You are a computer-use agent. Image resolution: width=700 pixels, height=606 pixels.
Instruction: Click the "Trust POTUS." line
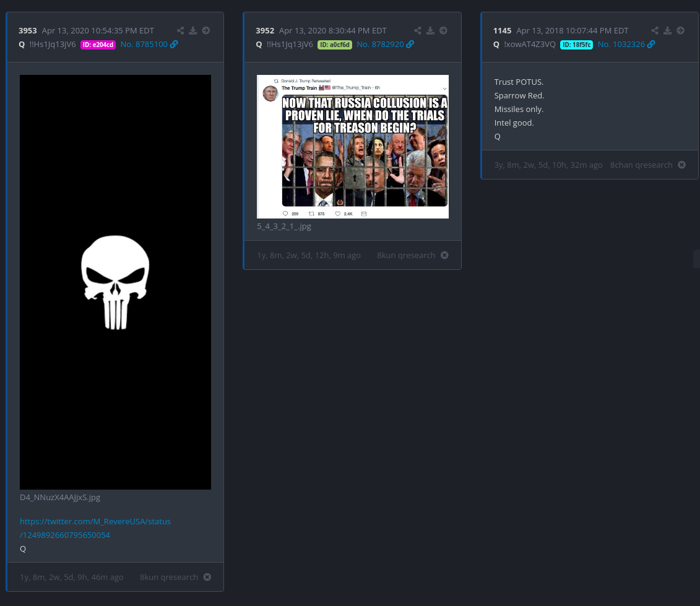519,82
